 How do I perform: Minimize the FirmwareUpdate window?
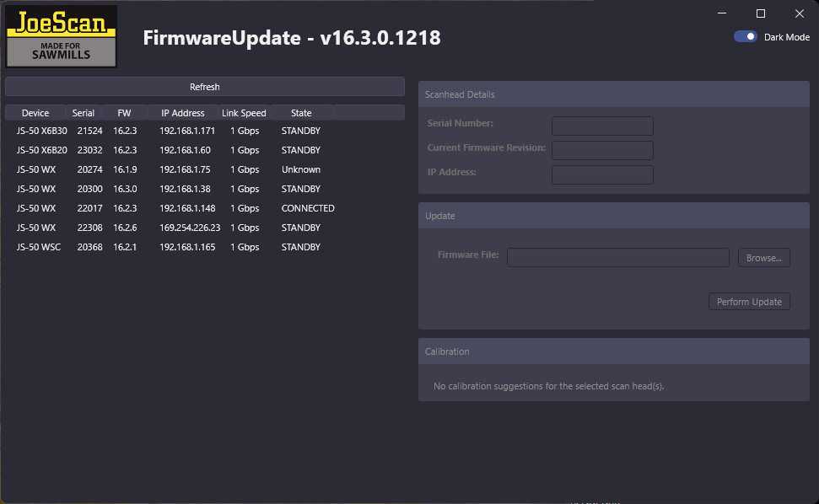722,13
